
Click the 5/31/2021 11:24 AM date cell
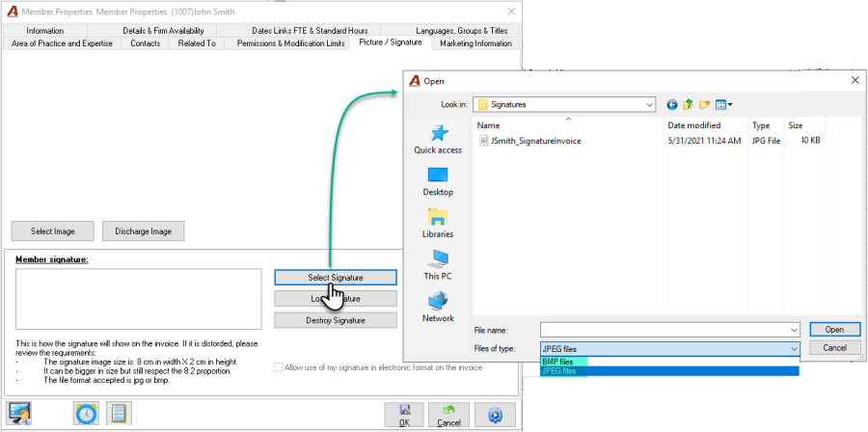click(x=704, y=141)
